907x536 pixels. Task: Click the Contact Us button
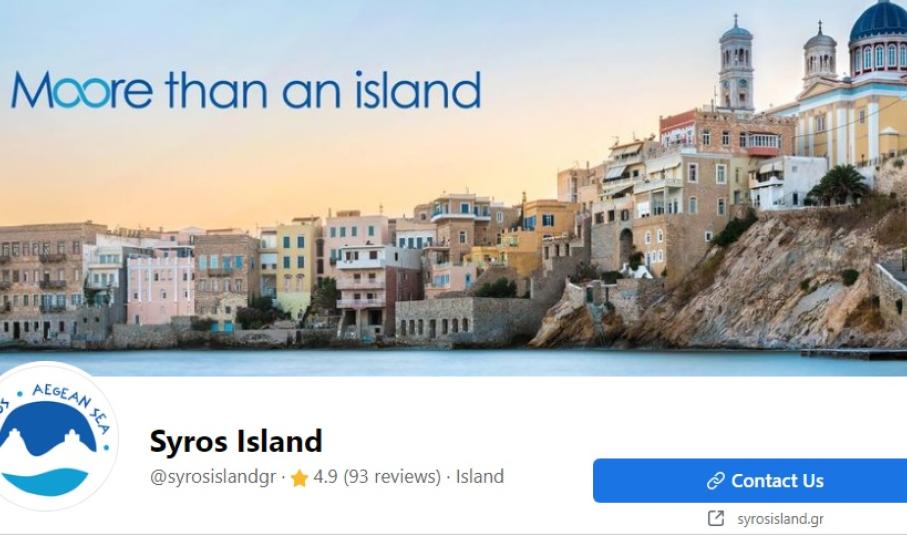(x=750, y=480)
